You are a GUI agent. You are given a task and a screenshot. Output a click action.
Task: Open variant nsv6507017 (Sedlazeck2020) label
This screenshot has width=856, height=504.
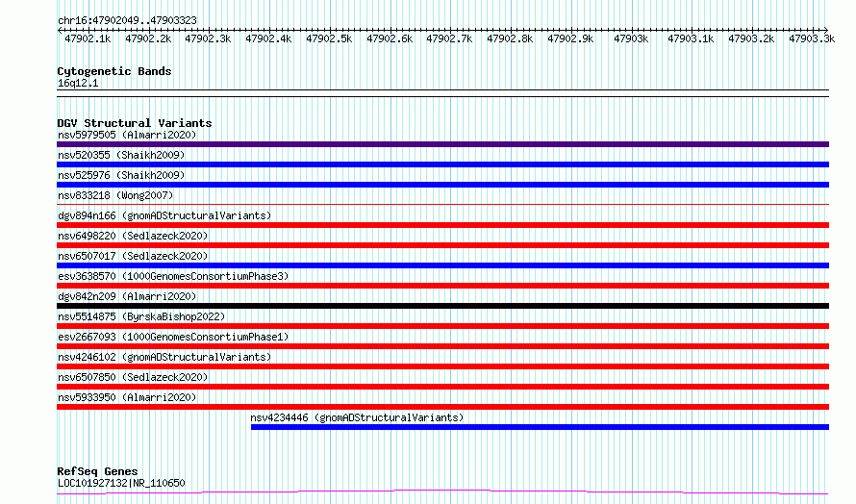coord(133,256)
